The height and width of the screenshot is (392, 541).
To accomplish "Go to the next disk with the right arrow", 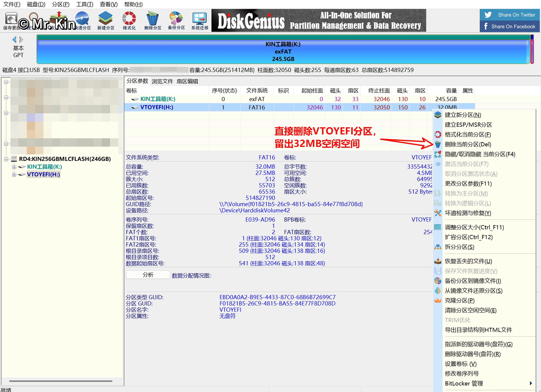I will click(x=21, y=39).
